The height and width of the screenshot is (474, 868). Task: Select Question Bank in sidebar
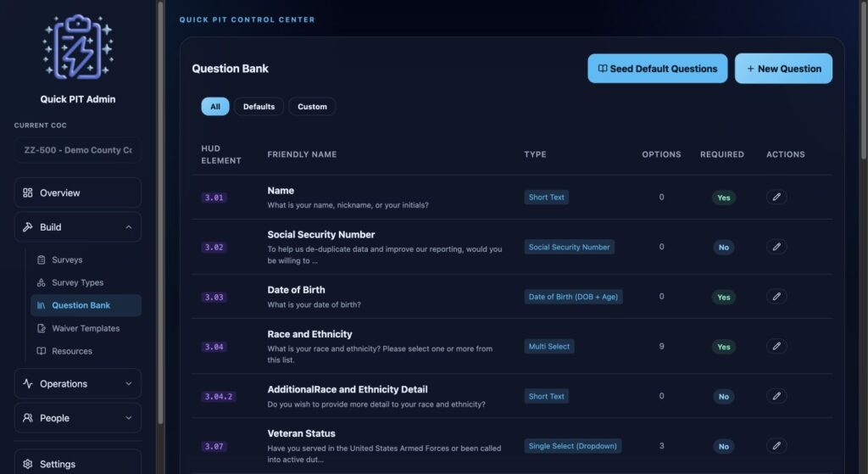tap(86, 305)
